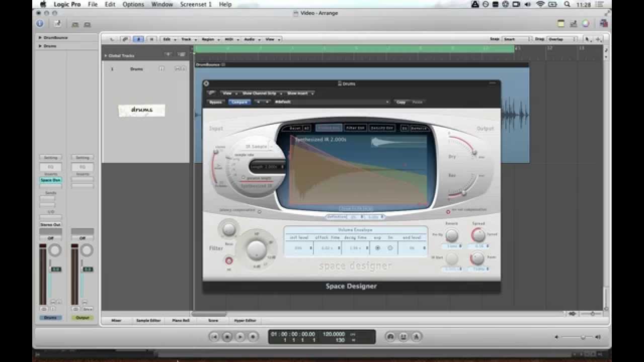The image size is (644, 362).
Task: Select lin decay radio in Volume Envelope
Action: pos(390,248)
